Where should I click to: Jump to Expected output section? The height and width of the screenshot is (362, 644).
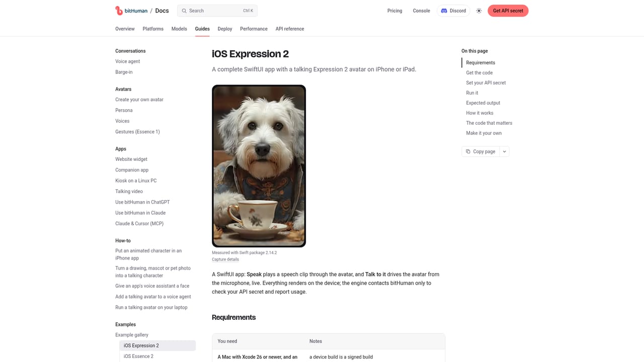pyautogui.click(x=483, y=103)
